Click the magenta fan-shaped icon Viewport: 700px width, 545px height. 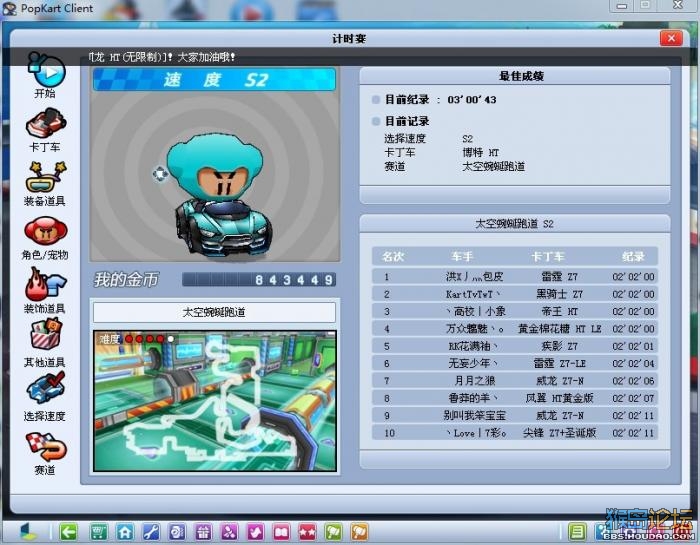(229, 532)
